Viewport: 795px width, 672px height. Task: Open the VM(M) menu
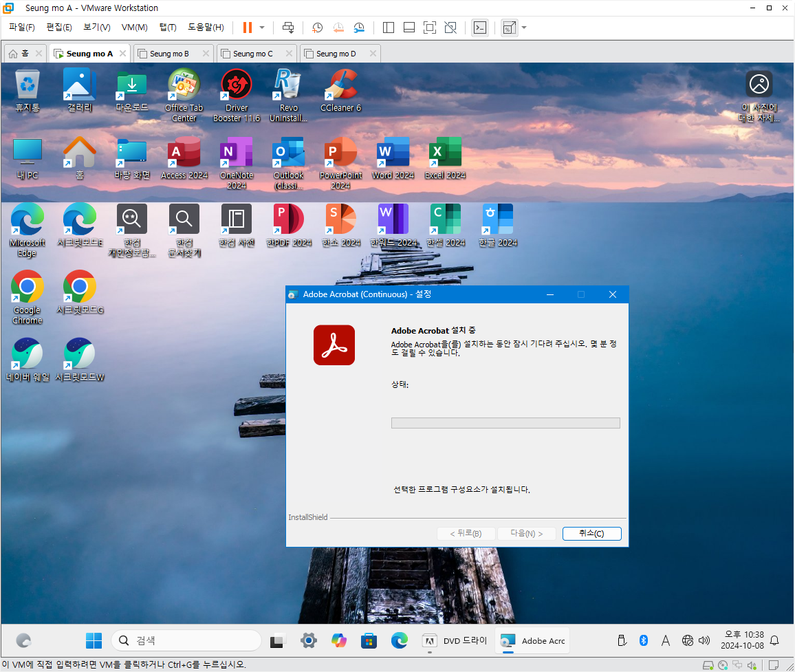[134, 28]
